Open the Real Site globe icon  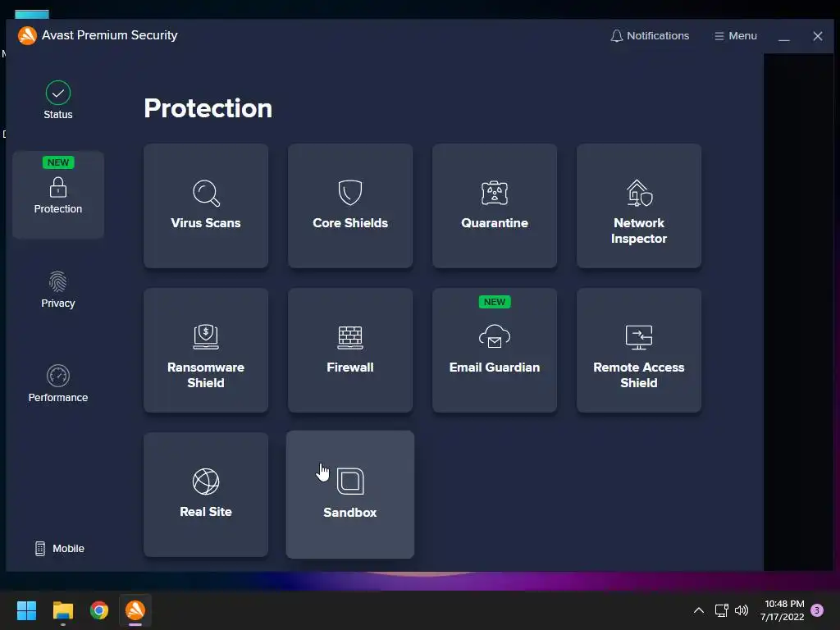[x=206, y=481]
